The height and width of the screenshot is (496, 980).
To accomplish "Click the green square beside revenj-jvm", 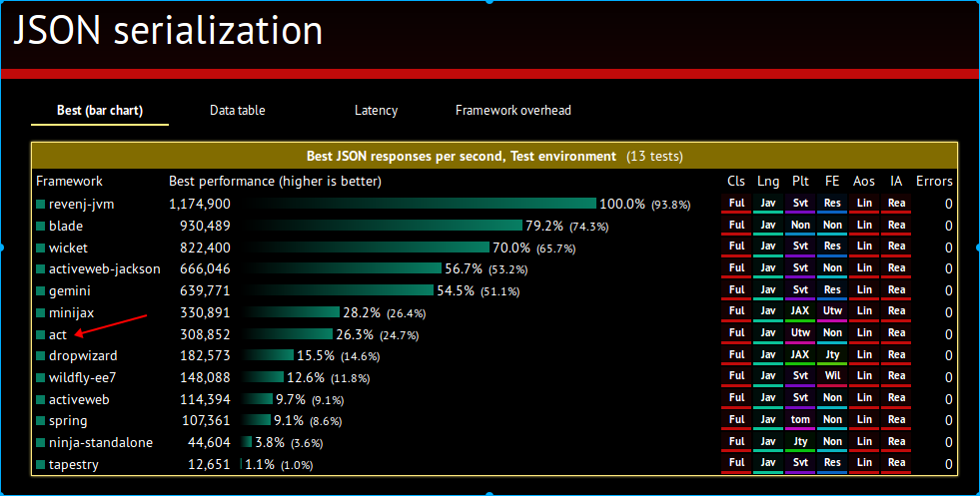I will click(x=41, y=204).
